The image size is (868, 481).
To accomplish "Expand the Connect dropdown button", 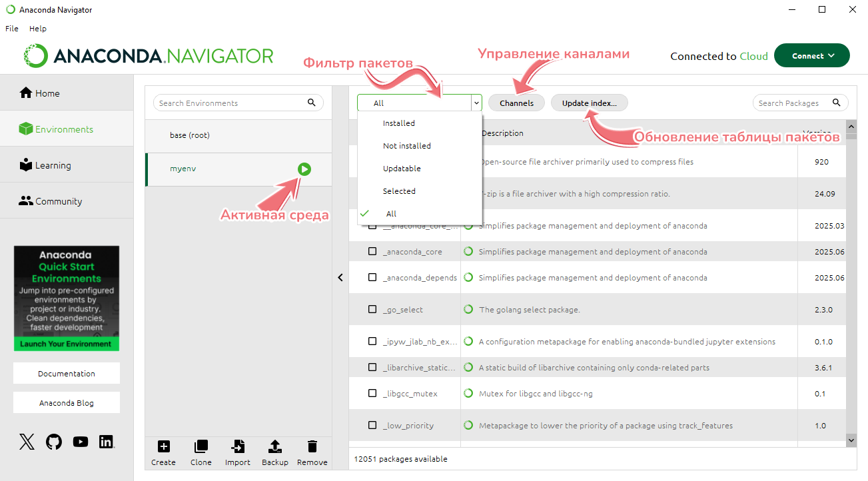I will 811,56.
